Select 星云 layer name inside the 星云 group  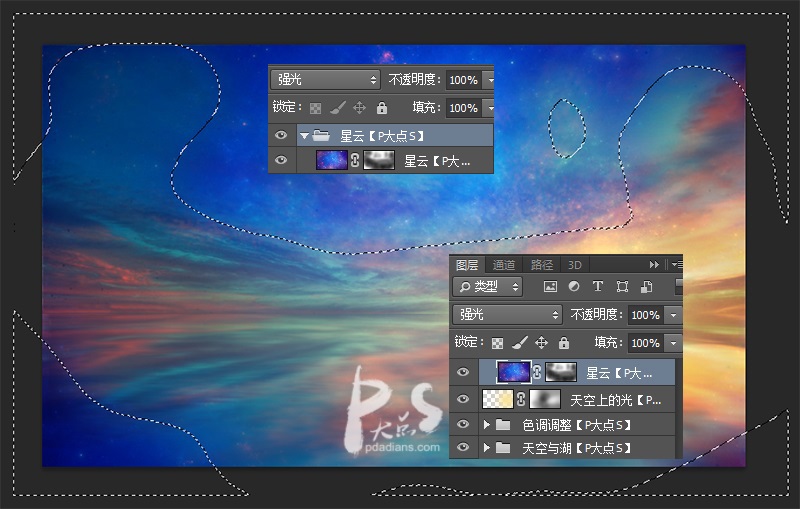point(437,161)
